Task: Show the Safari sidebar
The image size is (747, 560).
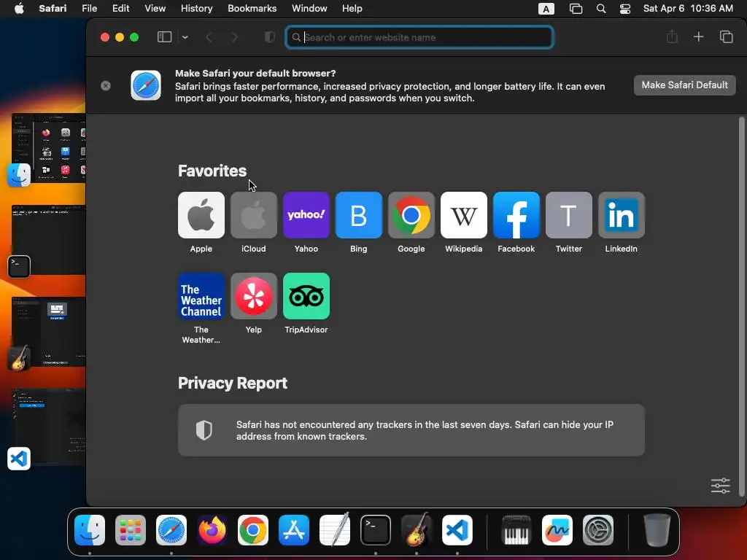Action: tap(164, 37)
